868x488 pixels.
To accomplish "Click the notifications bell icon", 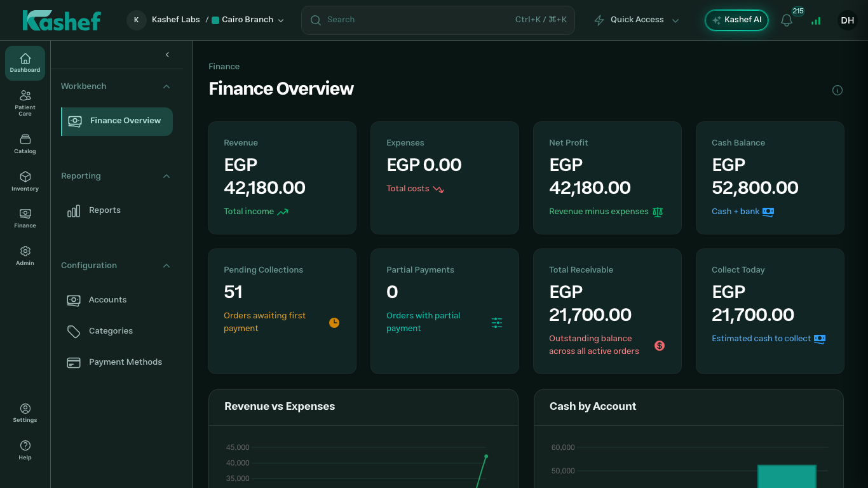I will click(787, 20).
